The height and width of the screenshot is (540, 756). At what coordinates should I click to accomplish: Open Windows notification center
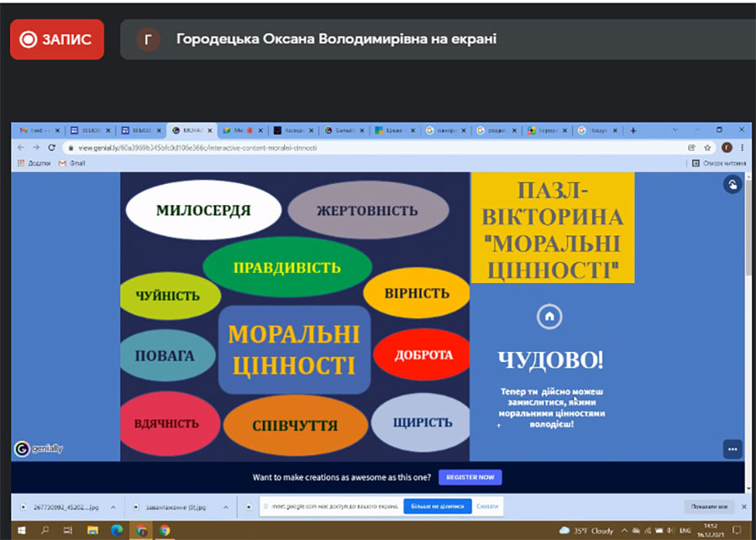tap(736, 531)
